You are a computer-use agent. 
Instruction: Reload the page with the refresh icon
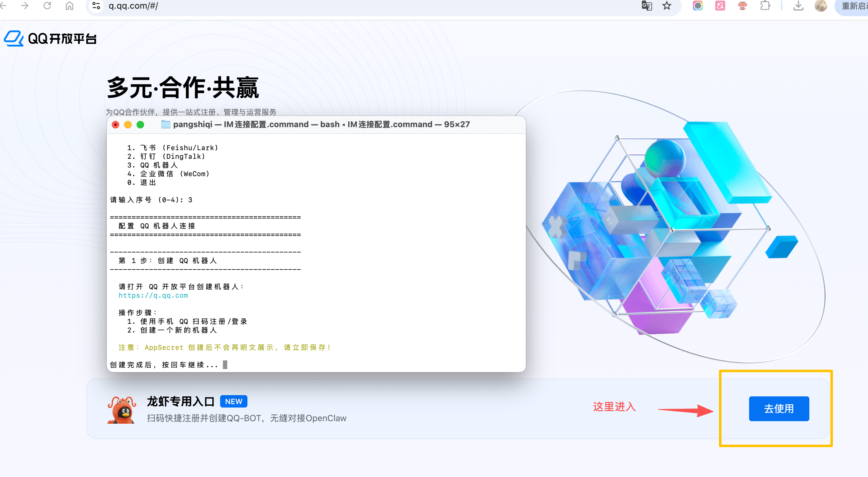[x=47, y=6]
